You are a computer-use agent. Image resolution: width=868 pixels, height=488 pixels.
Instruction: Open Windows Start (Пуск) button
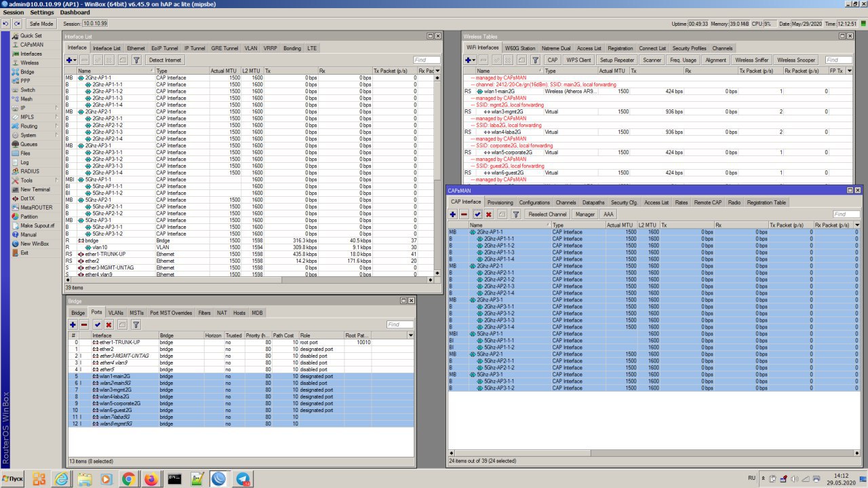point(14,479)
